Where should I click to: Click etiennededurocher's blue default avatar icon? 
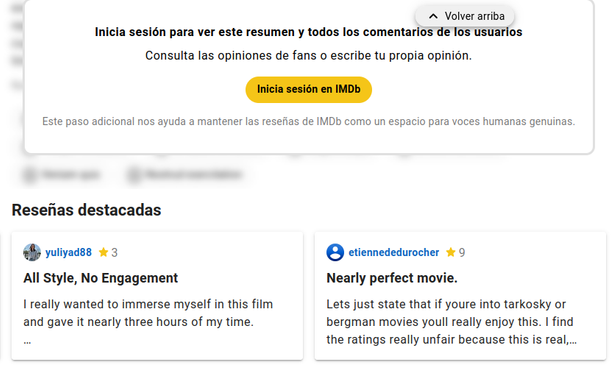click(x=335, y=252)
